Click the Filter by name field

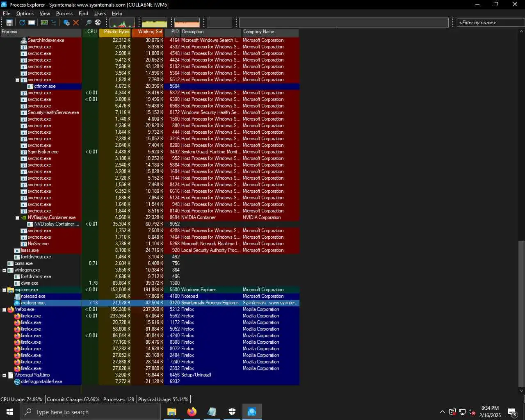click(x=490, y=23)
